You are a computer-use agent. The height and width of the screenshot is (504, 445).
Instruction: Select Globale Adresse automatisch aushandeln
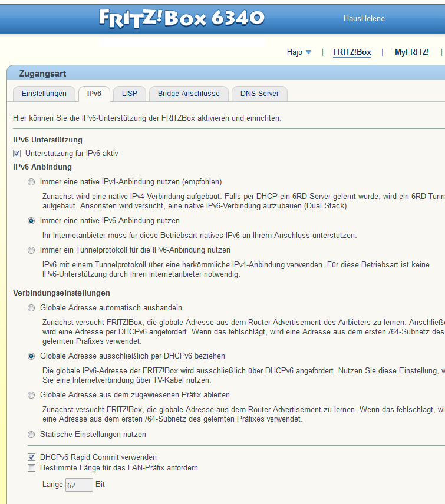[x=31, y=308]
